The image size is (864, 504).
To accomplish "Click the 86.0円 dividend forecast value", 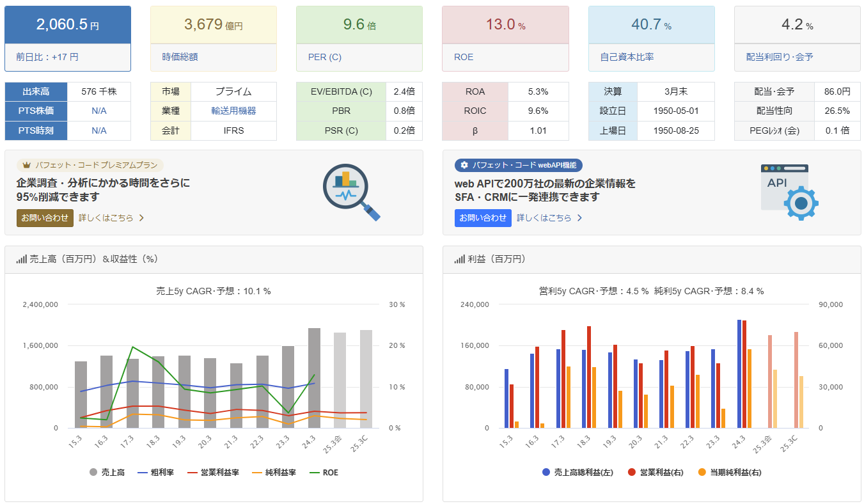I will click(x=838, y=91).
